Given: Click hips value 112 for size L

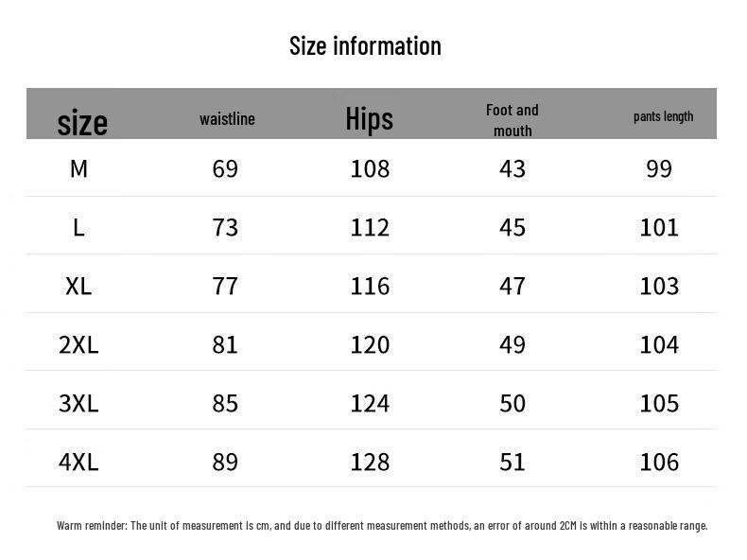Looking at the screenshot, I should coord(370,228).
